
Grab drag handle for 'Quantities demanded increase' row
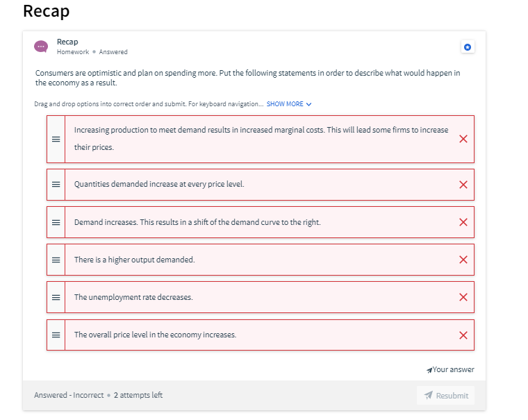(56, 185)
